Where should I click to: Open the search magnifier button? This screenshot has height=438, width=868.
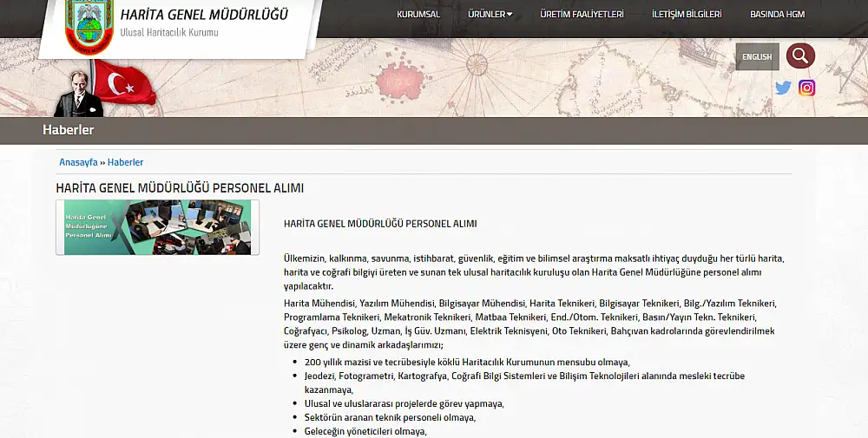[800, 56]
